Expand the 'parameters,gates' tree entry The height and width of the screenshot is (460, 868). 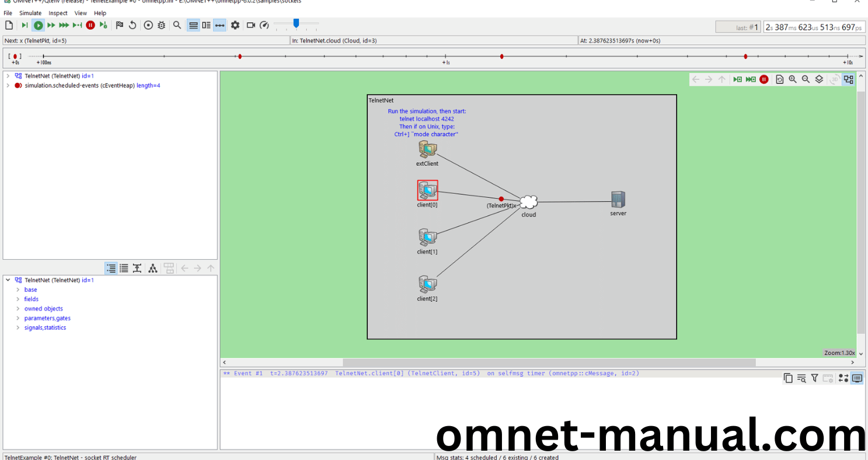(18, 318)
